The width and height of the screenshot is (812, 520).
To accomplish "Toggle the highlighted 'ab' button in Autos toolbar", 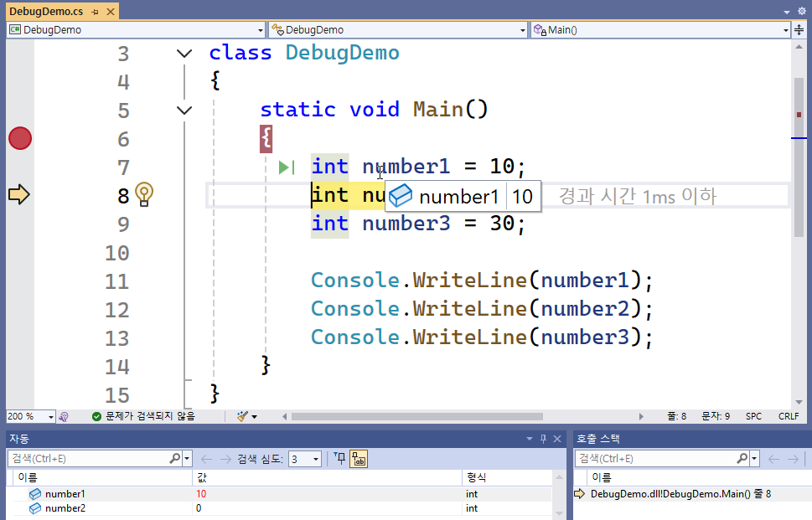I will [359, 459].
